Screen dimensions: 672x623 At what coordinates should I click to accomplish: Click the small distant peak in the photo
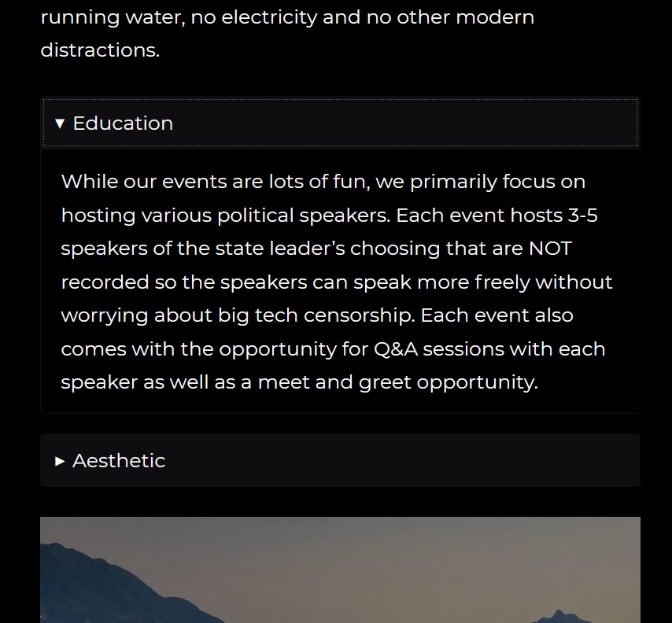point(559,616)
